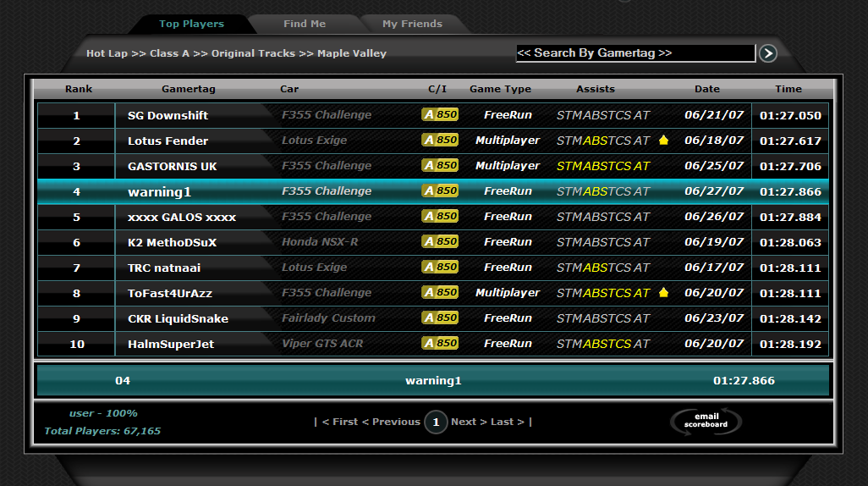The image size is (868, 486).
Task: Click the A850 badge for K2 MethoDSuX
Action: click(x=440, y=242)
